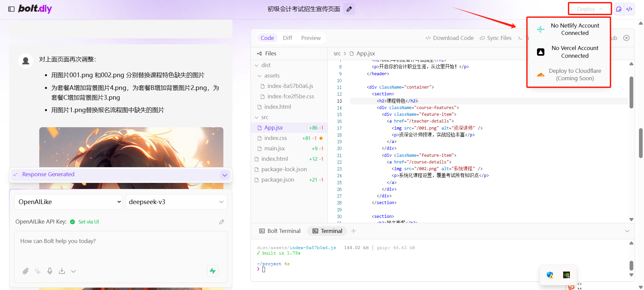Toggle the sidebar icon beside bolt.diy logo
The image size is (644, 290).
11,9
